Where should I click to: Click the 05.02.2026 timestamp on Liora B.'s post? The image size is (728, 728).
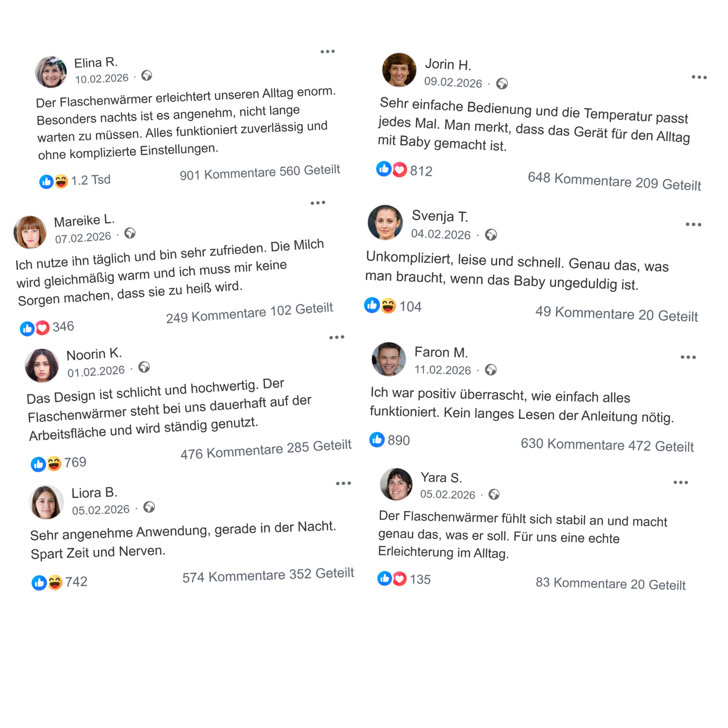pos(101,510)
